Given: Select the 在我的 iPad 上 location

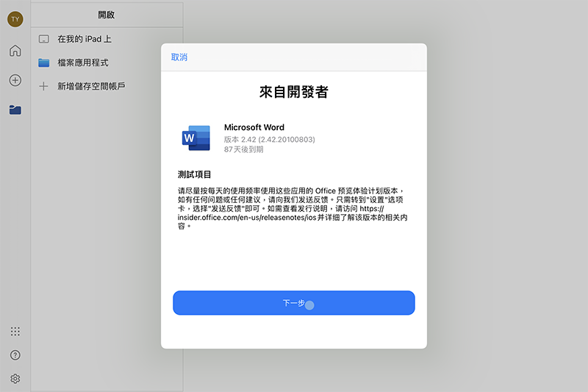Looking at the screenshot, I should (x=85, y=39).
